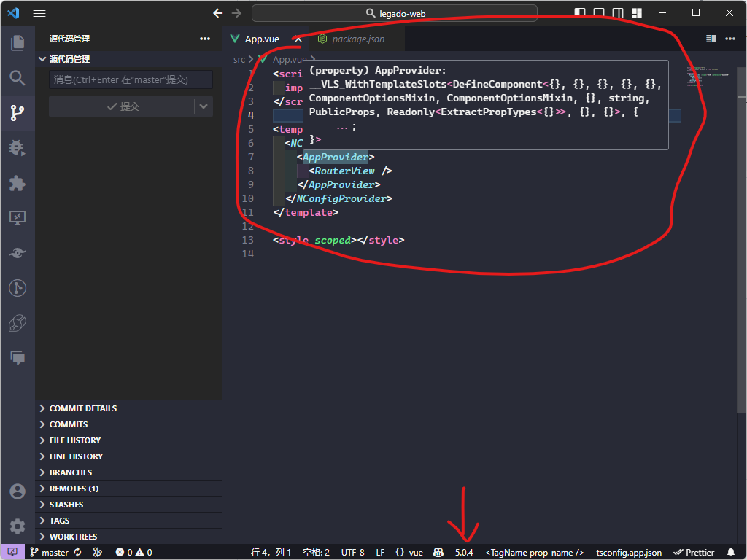
Task: Click the commit message input field
Action: [131, 79]
